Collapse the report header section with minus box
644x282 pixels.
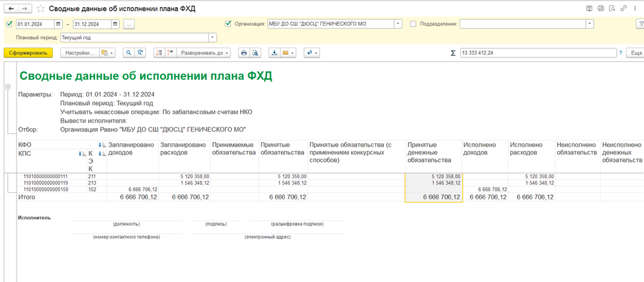point(7,87)
